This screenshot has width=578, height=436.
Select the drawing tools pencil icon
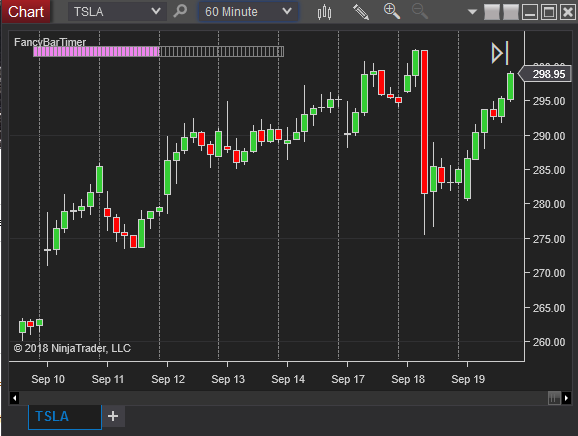(361, 12)
